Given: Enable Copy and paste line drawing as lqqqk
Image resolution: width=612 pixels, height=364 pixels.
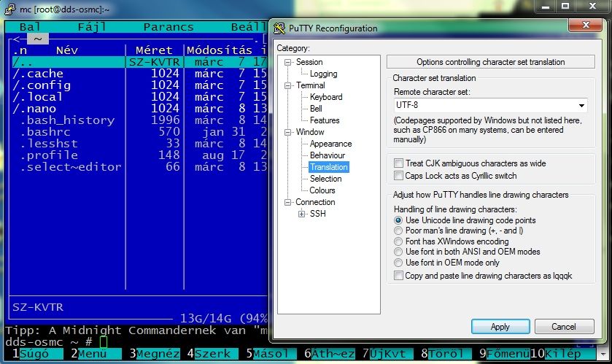Looking at the screenshot, I should (398, 276).
